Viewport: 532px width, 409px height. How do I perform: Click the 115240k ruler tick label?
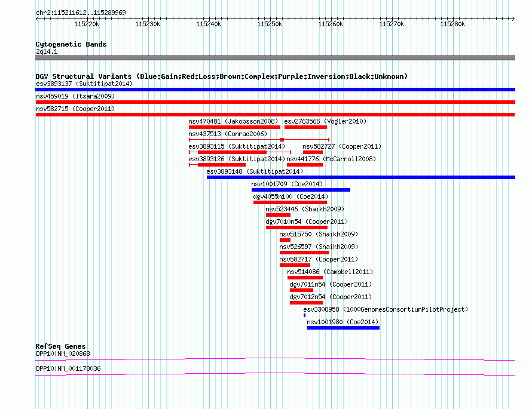[209, 24]
